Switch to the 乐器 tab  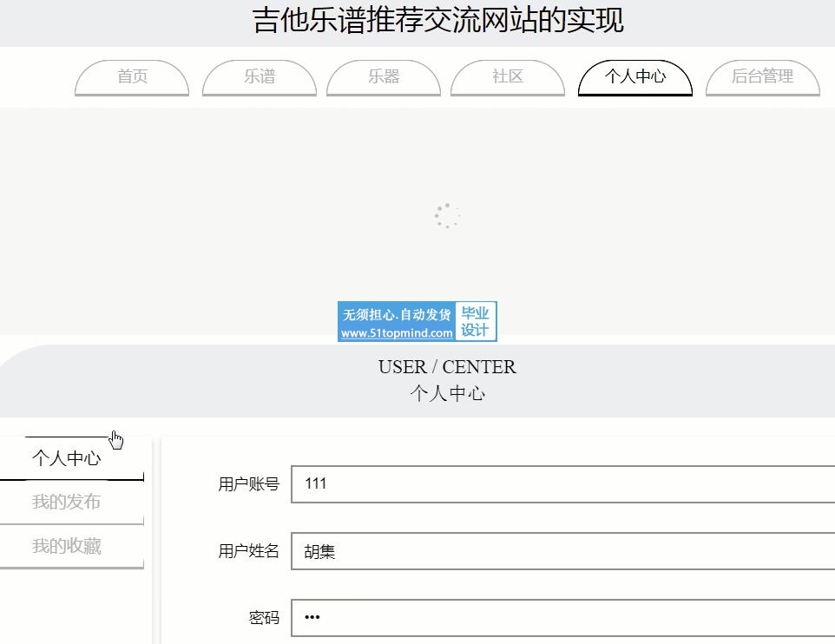pyautogui.click(x=384, y=76)
